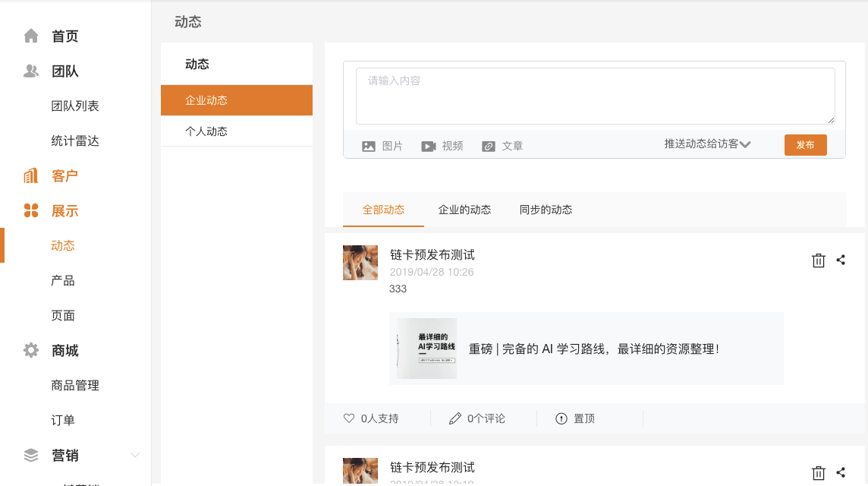Screen dimensions: 868x486
Task: Open the AI 学习路线 article thumbnail
Action: pos(426,349)
